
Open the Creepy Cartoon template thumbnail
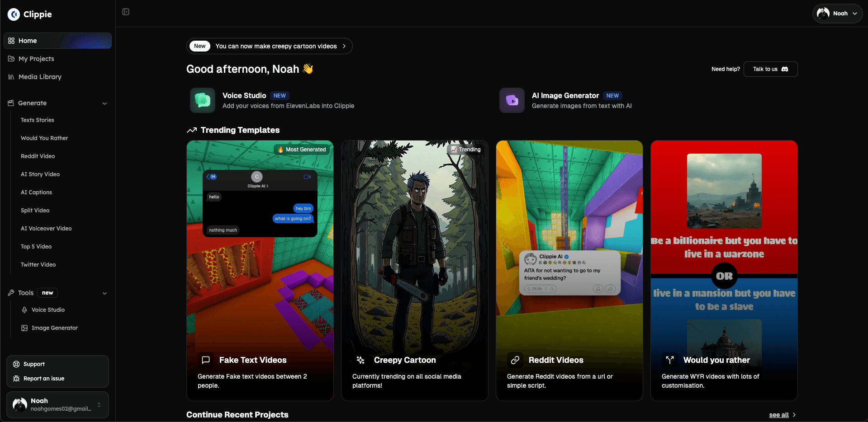click(x=415, y=271)
